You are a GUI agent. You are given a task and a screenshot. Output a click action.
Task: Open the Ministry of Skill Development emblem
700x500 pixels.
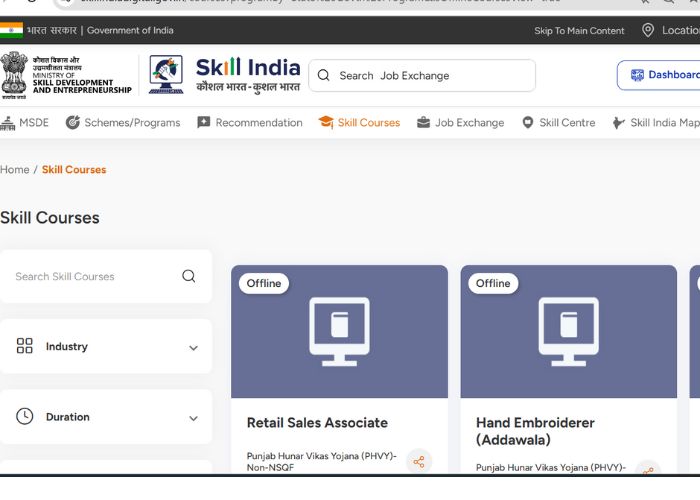point(14,75)
